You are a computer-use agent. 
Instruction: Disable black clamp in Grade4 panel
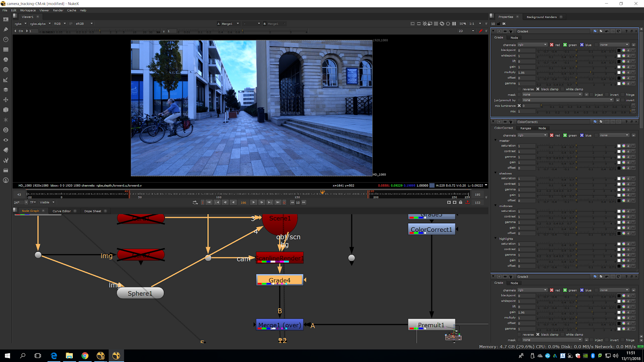tap(538, 89)
